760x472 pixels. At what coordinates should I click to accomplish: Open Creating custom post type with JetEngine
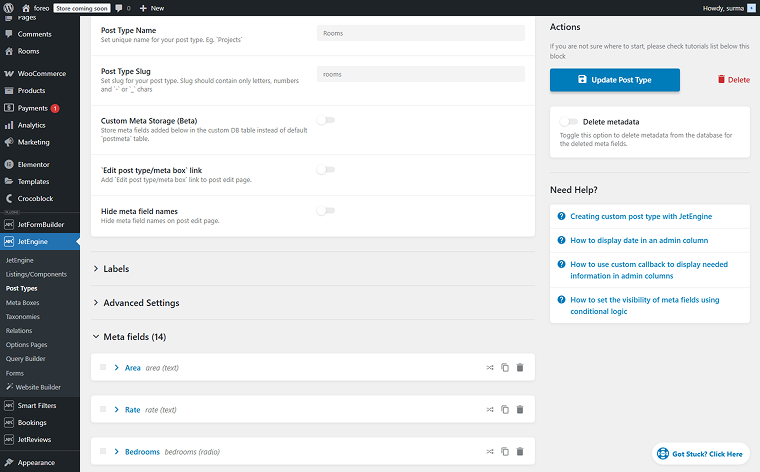pos(641,217)
